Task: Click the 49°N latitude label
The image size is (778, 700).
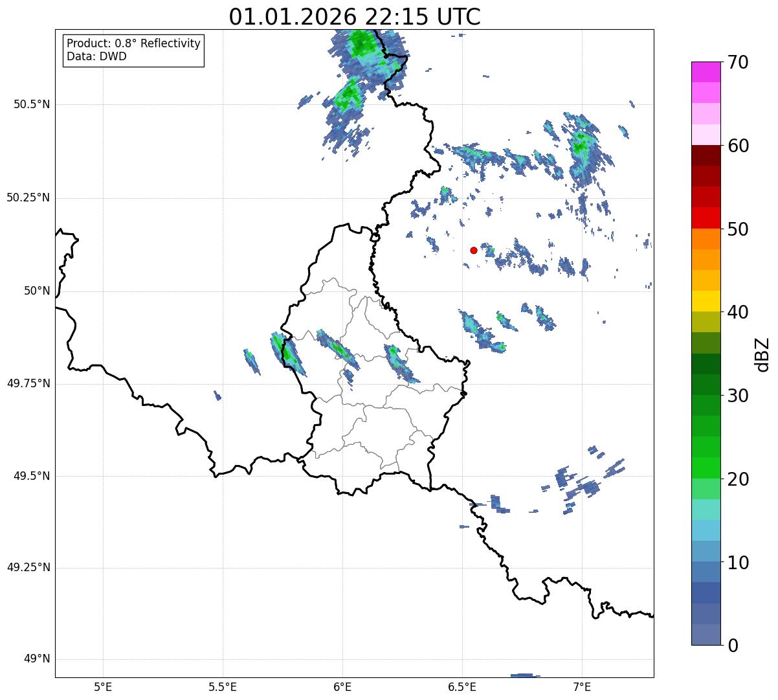Action: (x=37, y=659)
